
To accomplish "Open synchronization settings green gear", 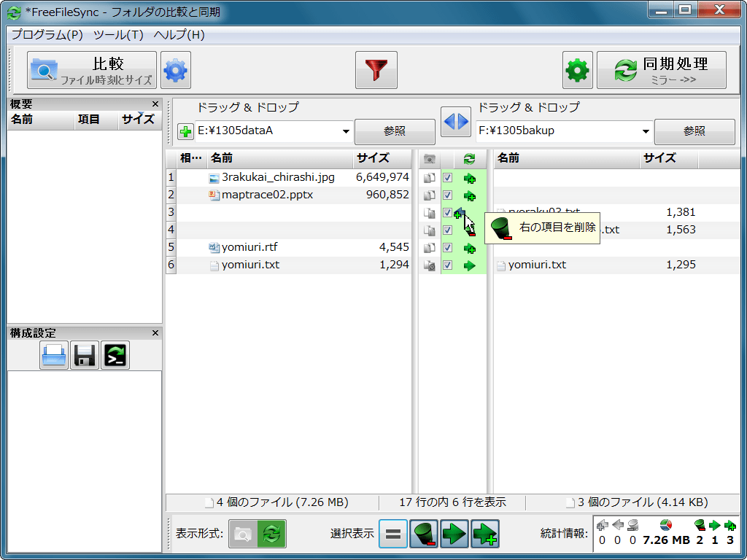I will point(578,71).
